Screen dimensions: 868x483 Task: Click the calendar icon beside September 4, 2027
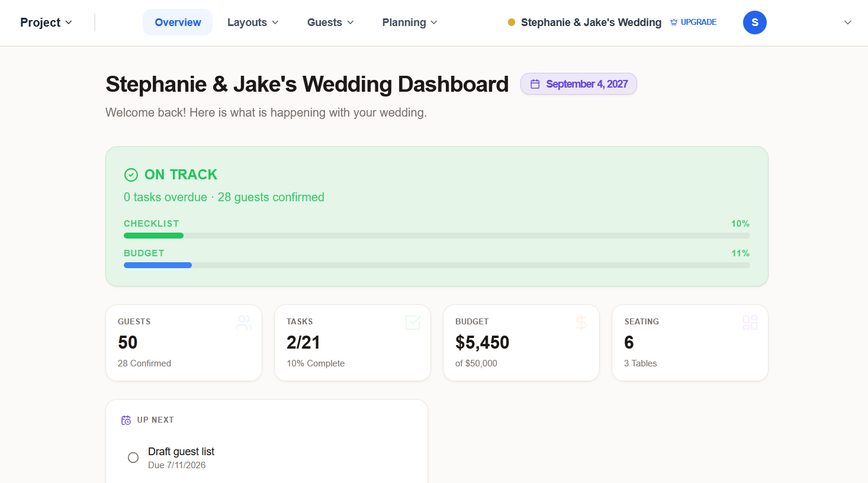(536, 83)
